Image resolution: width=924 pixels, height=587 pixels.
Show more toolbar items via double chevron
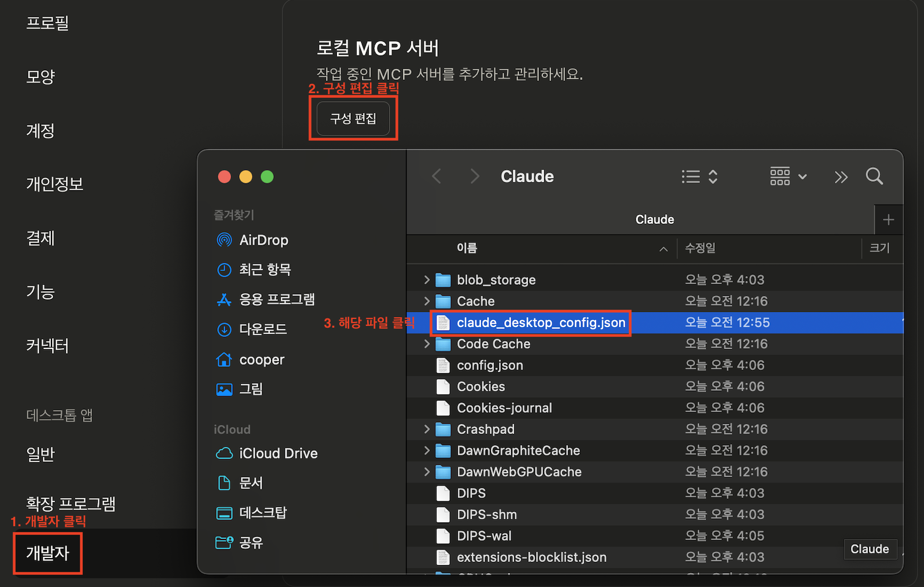841,177
